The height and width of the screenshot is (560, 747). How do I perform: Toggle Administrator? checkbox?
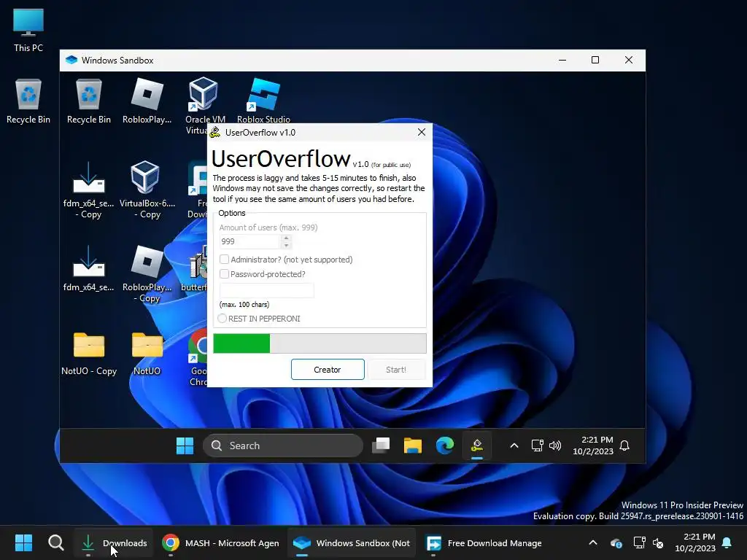tap(225, 260)
